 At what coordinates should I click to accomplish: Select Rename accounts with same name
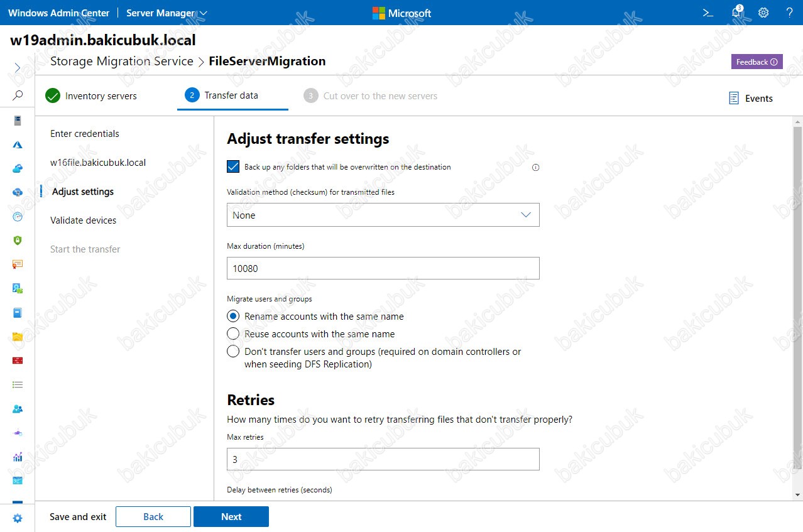(233, 317)
